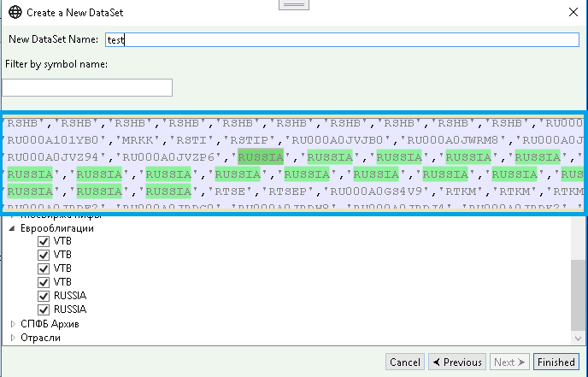Screen dimensions: 588x377
Task: Uncheck the first VTB checkbox
Action: pos(44,241)
